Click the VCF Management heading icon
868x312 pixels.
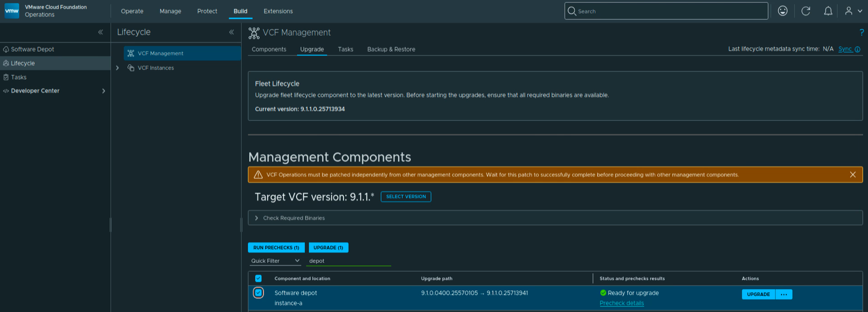tap(254, 33)
